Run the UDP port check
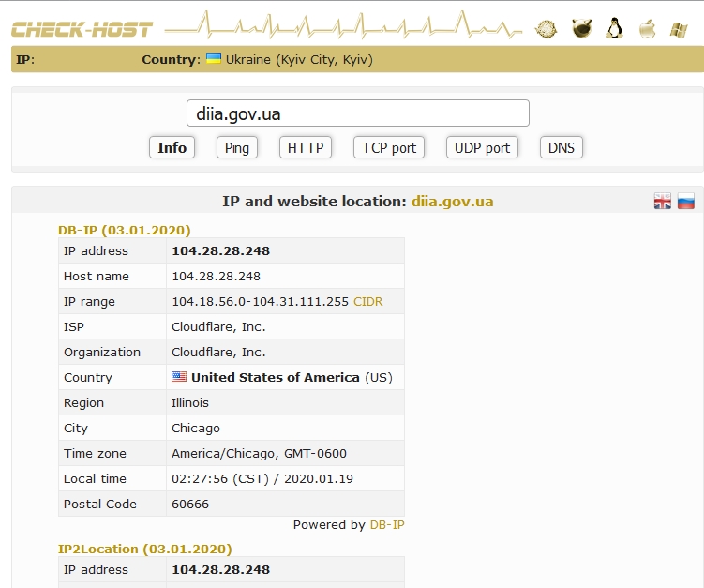This screenshot has height=588, width=704. pyautogui.click(x=482, y=147)
